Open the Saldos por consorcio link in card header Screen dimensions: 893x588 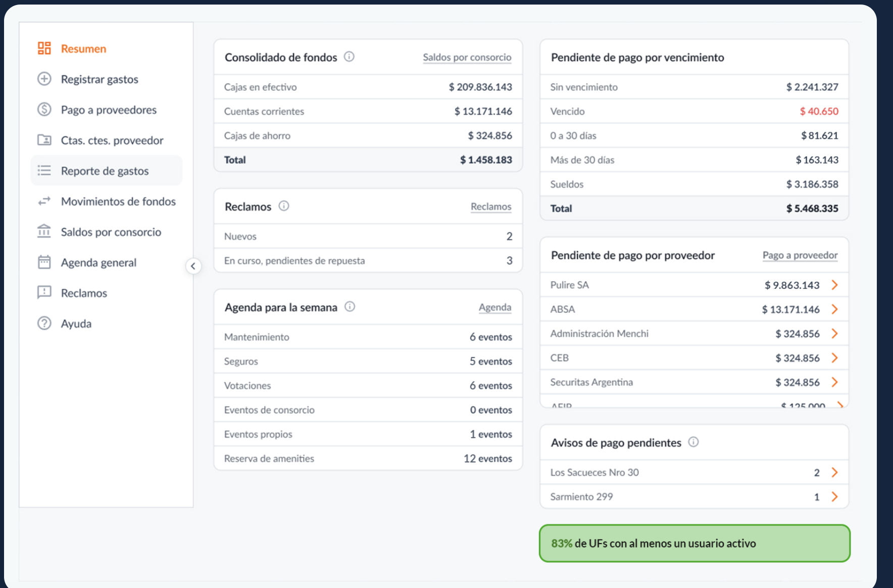coord(467,57)
